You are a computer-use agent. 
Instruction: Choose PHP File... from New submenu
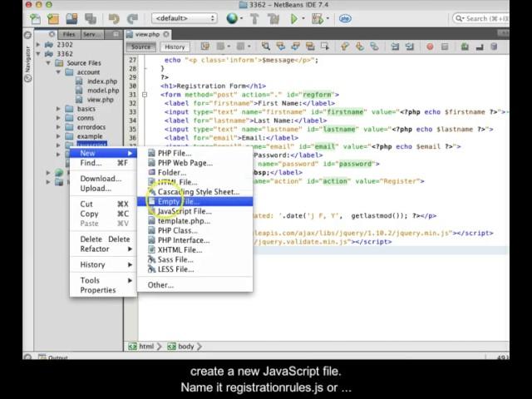[195, 153]
